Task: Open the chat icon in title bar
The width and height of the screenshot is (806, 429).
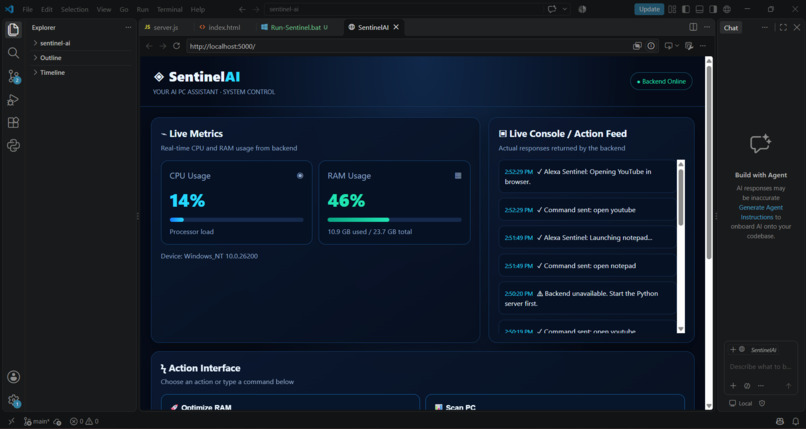Action: click(x=552, y=9)
